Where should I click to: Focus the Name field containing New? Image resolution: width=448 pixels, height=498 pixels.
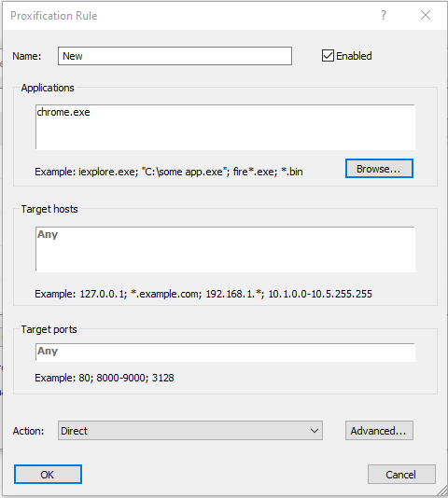pyautogui.click(x=175, y=56)
